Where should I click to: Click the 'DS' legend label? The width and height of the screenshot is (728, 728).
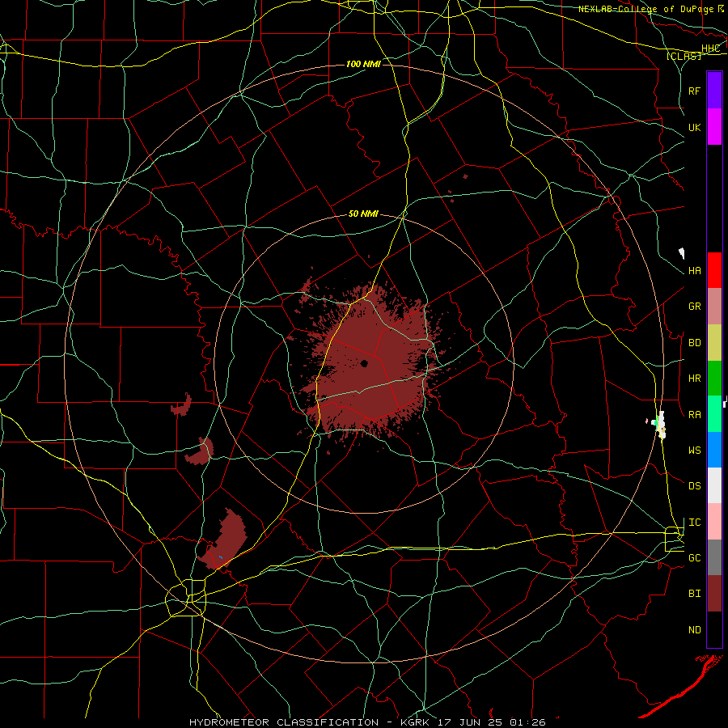pos(695,486)
